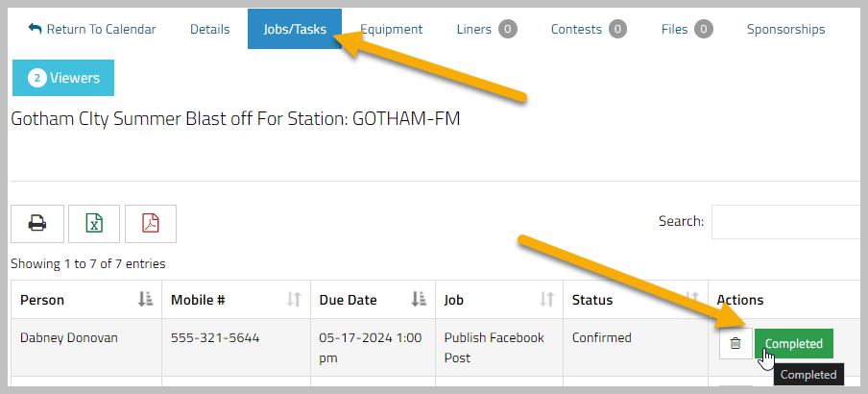The image size is (868, 394).
Task: Delete Dabney Donovan's job via trash icon
Action: click(735, 344)
